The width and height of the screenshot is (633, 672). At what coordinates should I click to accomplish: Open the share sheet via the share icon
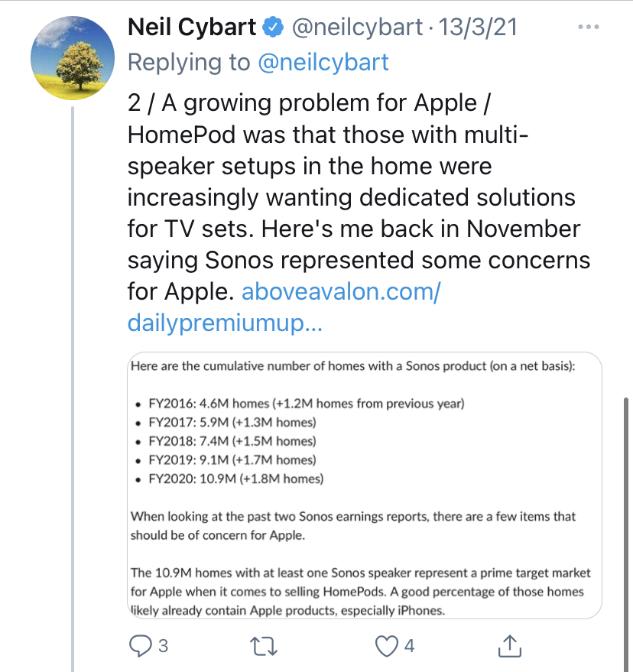510,646
